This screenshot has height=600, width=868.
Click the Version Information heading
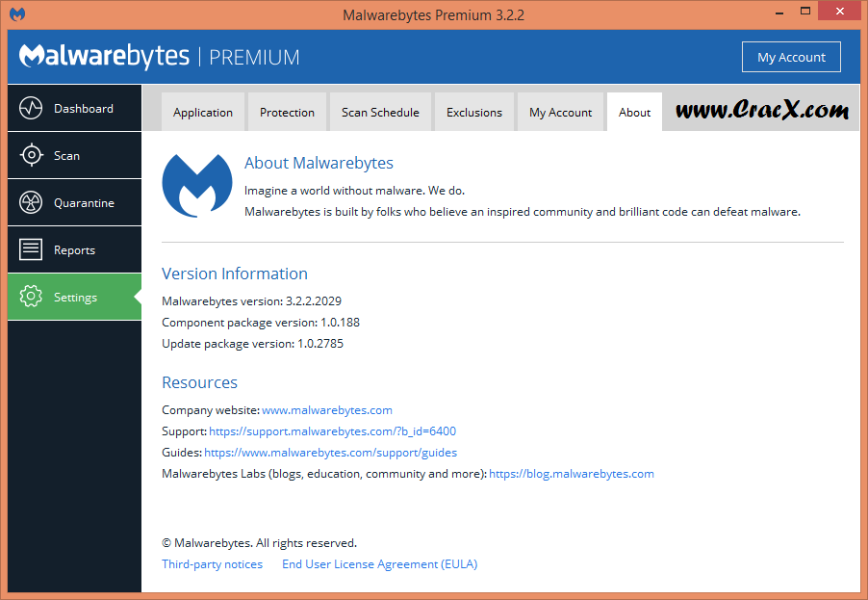[234, 274]
